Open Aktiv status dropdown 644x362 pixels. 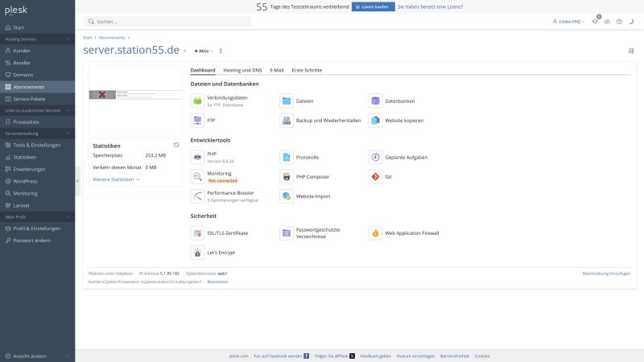(204, 51)
